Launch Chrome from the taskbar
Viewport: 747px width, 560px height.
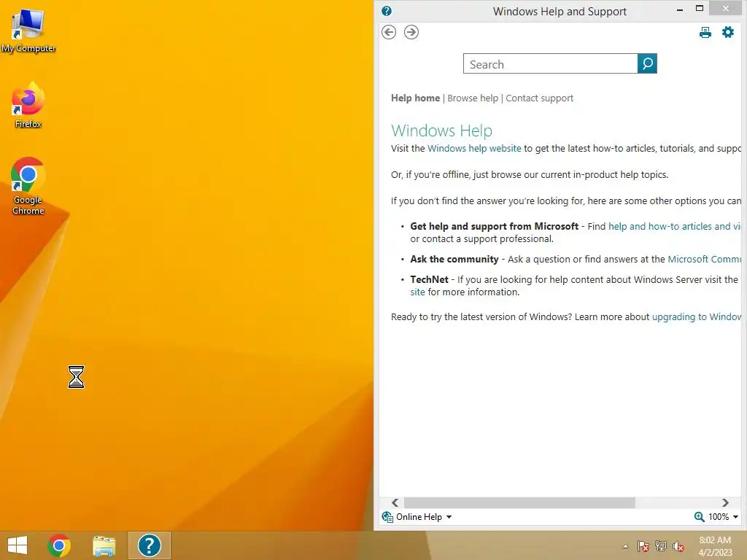point(59,545)
